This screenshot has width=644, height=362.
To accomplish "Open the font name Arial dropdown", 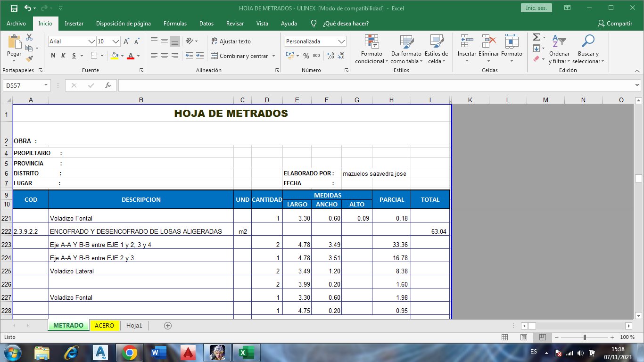I will pos(91,41).
